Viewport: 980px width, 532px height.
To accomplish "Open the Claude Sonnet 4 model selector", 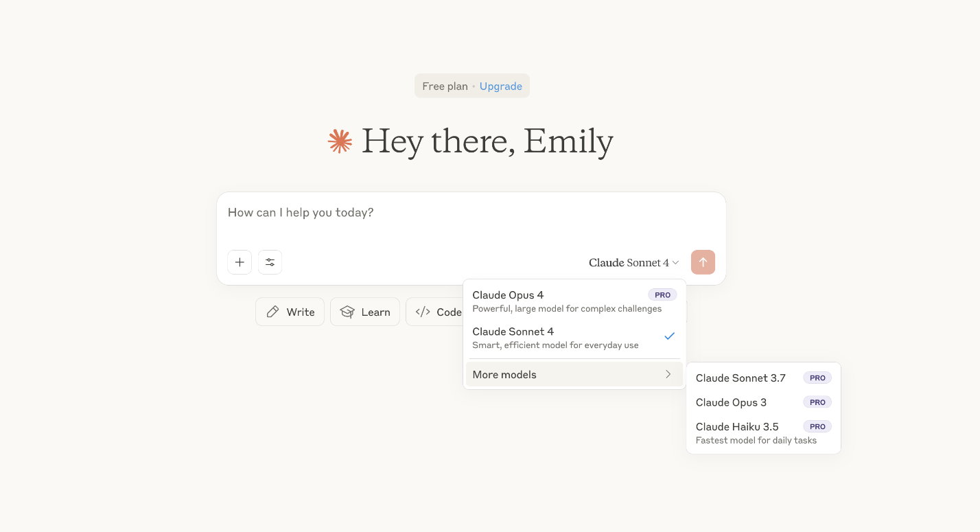I will (633, 262).
